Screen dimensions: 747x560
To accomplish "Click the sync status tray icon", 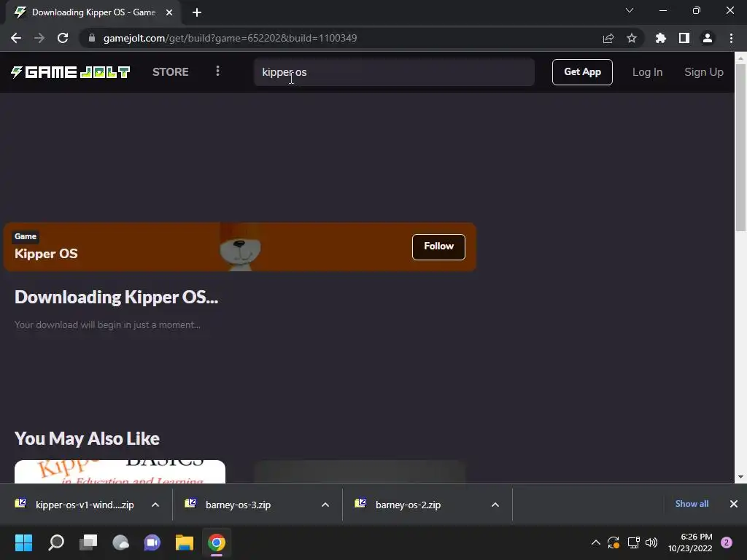I will (x=614, y=542).
